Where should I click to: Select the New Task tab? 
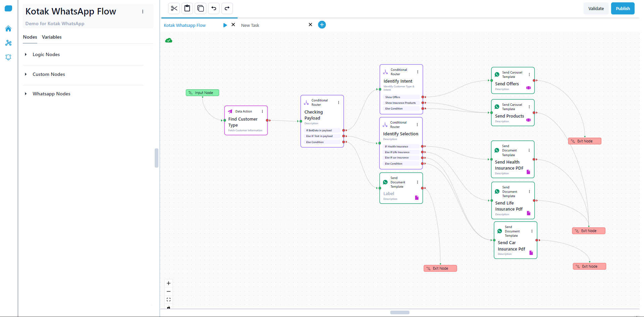point(250,25)
